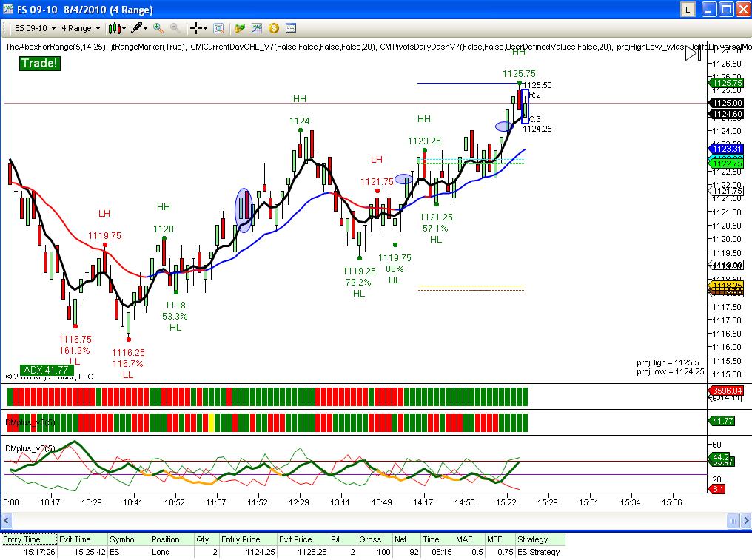Click the zoom in magnifier icon
This screenshot has width=752, height=560.
tap(158, 28)
